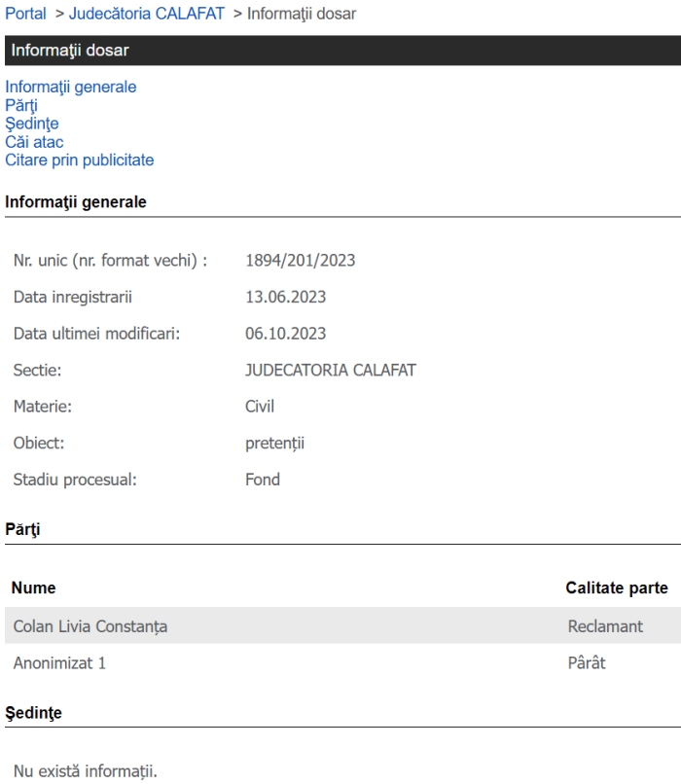
Task: Click the Stadiu procesual label
Action: pos(75,480)
